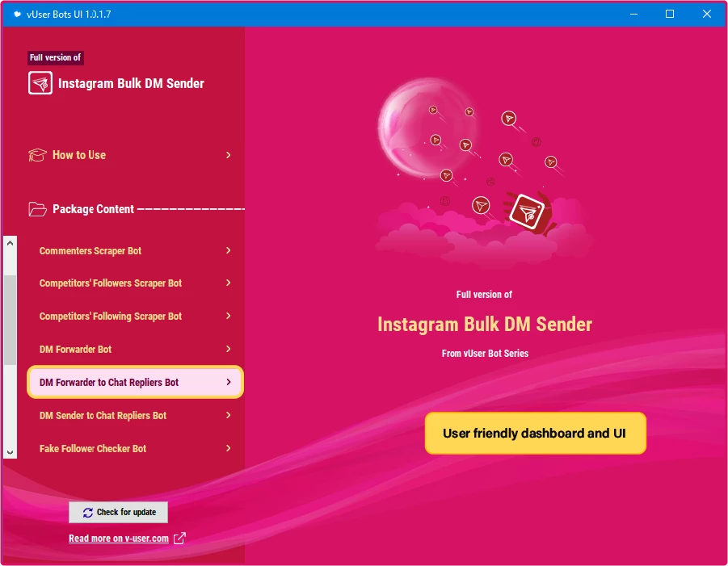The image size is (728, 566).
Task: Minimize the vUser Bots UI window
Action: pyautogui.click(x=633, y=14)
